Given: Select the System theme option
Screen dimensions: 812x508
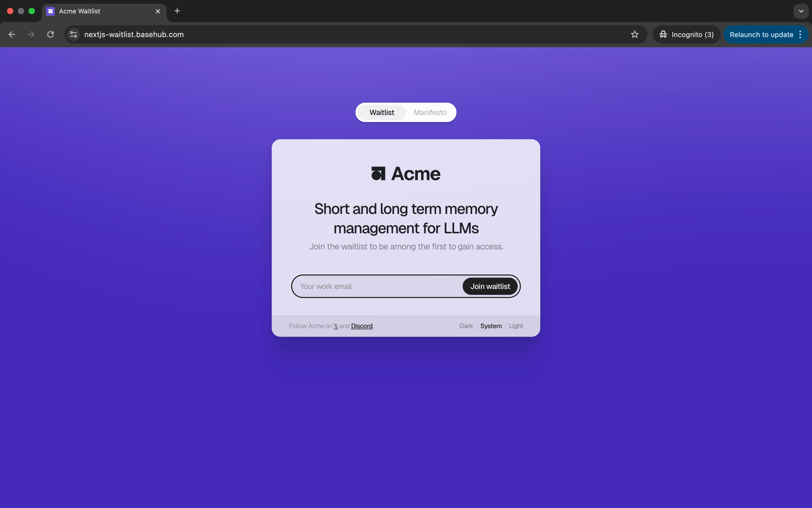Looking at the screenshot, I should point(491,326).
